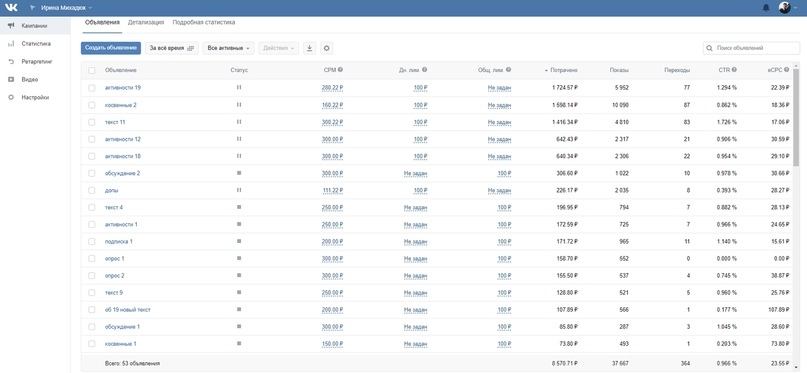Click stopped status icon for текст 4
The image size is (807, 373).
pos(239,207)
